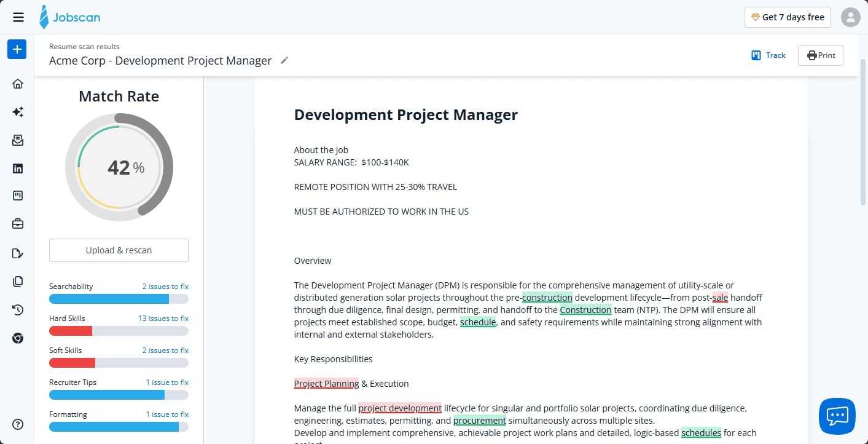Image resolution: width=868 pixels, height=444 pixels.
Task: Click Upload & rescan
Action: [118, 250]
